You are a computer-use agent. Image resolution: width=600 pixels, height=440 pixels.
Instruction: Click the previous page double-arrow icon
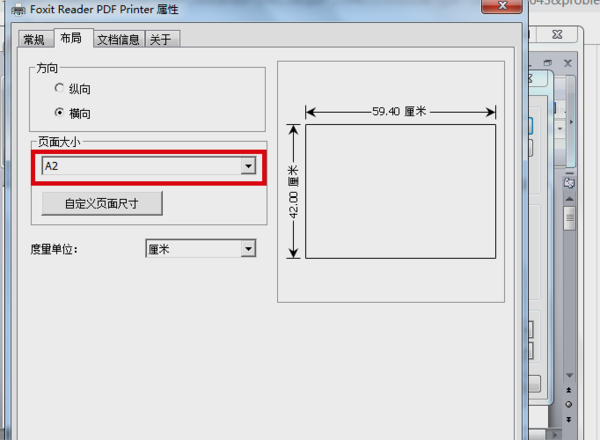click(x=569, y=390)
